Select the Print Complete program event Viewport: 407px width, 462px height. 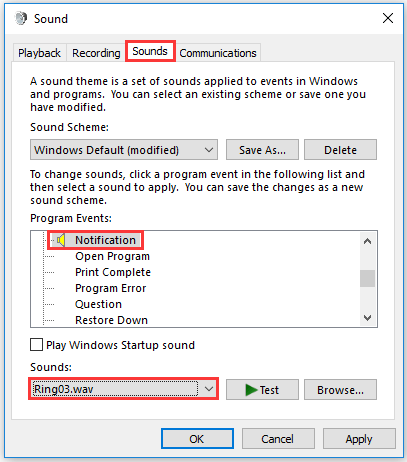[x=113, y=272]
